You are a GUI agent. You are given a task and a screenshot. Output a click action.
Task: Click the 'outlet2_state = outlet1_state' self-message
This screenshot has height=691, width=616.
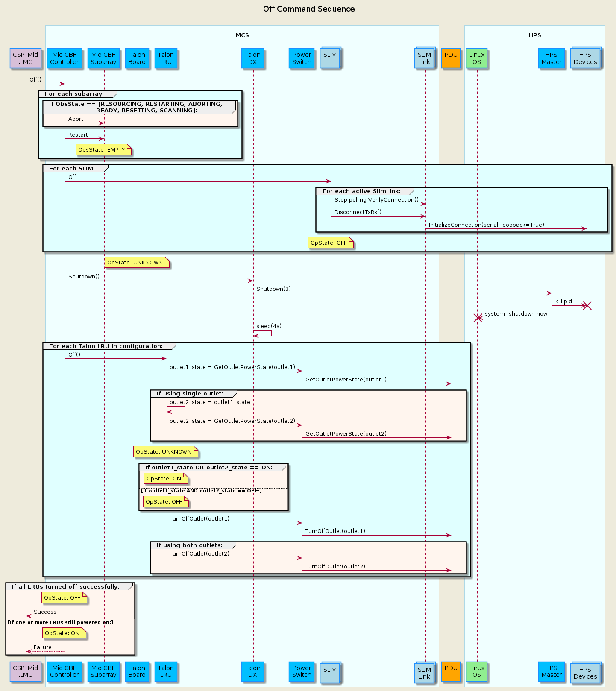click(210, 402)
